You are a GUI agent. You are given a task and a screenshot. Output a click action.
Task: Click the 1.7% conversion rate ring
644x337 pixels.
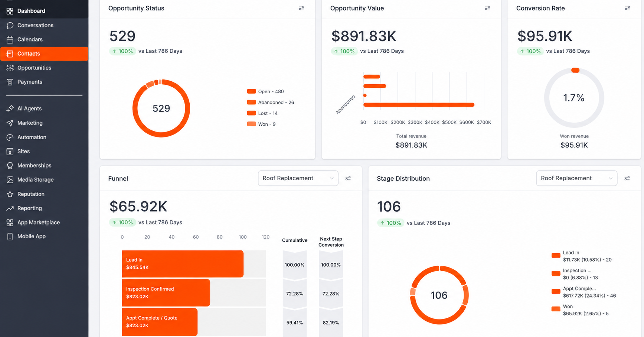point(574,98)
